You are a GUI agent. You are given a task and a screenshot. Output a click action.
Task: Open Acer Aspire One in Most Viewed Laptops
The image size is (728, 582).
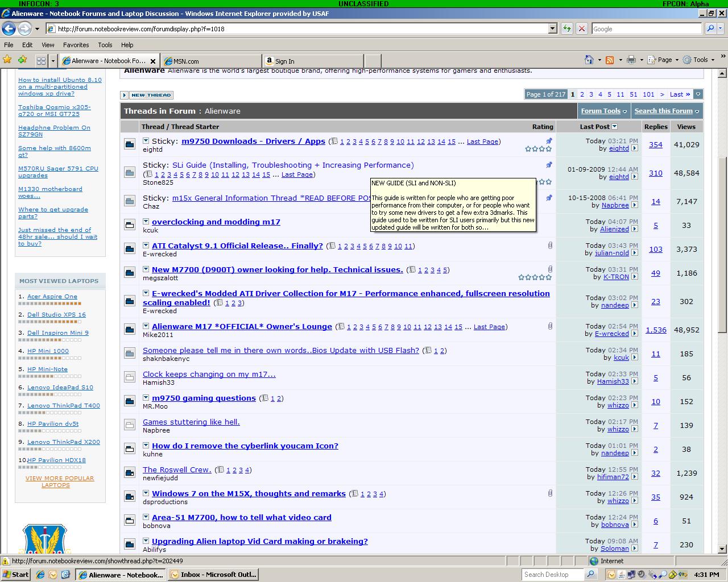click(x=52, y=296)
